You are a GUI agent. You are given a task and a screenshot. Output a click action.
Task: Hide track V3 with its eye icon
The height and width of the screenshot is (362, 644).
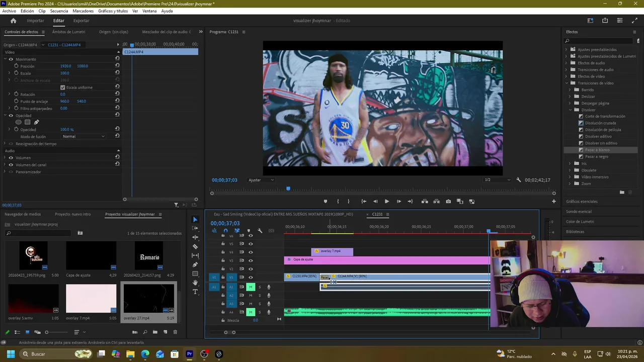tap(251, 260)
